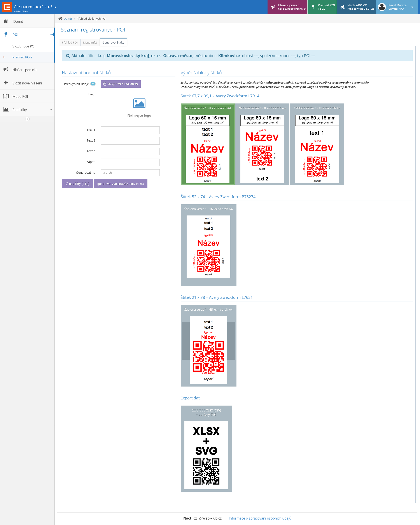
Task: Click the help question mark icon
Action: point(93,84)
